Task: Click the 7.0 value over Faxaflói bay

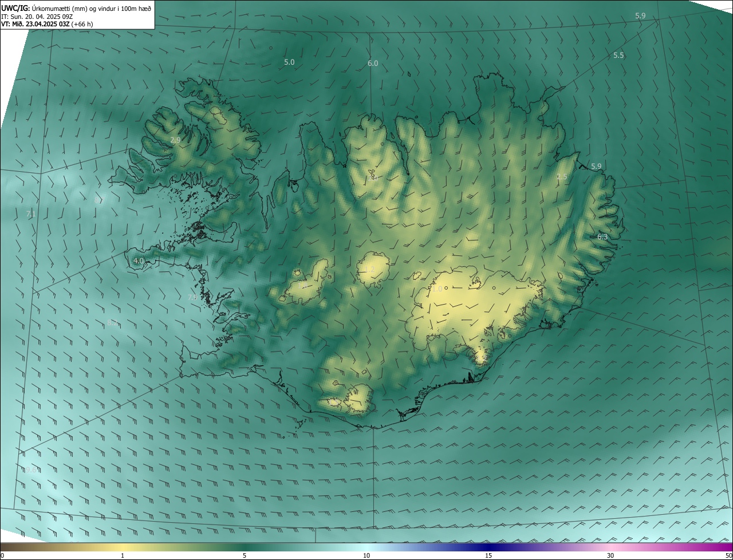Action: [x=192, y=297]
